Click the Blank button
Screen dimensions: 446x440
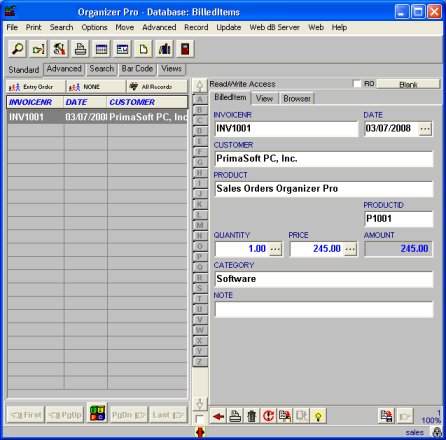click(408, 84)
